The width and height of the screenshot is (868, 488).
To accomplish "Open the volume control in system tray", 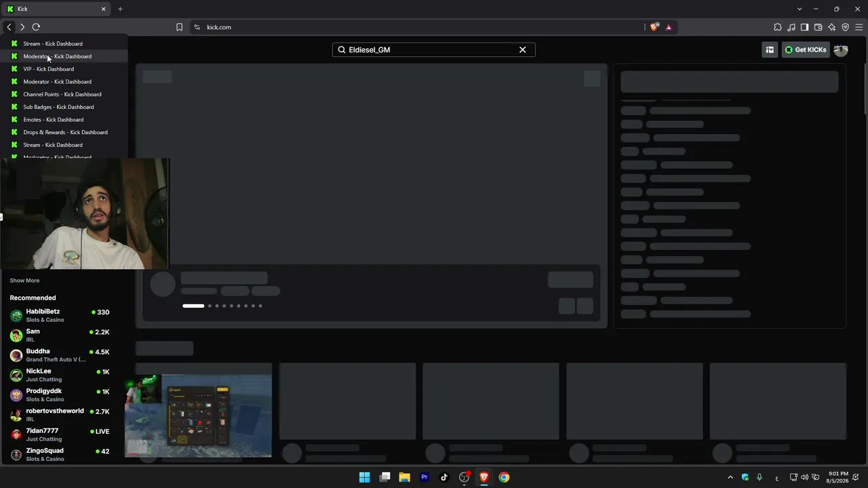I will [805, 477].
